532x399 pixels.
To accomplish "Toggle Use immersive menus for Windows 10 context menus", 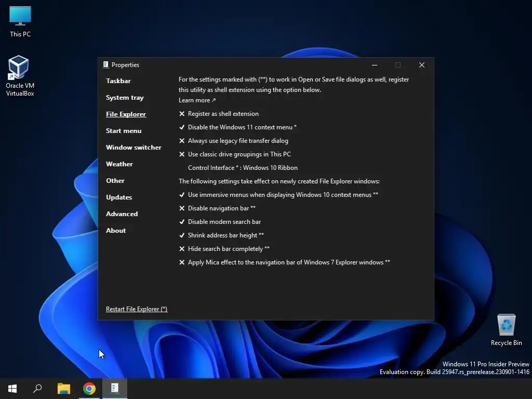I will [x=278, y=195].
